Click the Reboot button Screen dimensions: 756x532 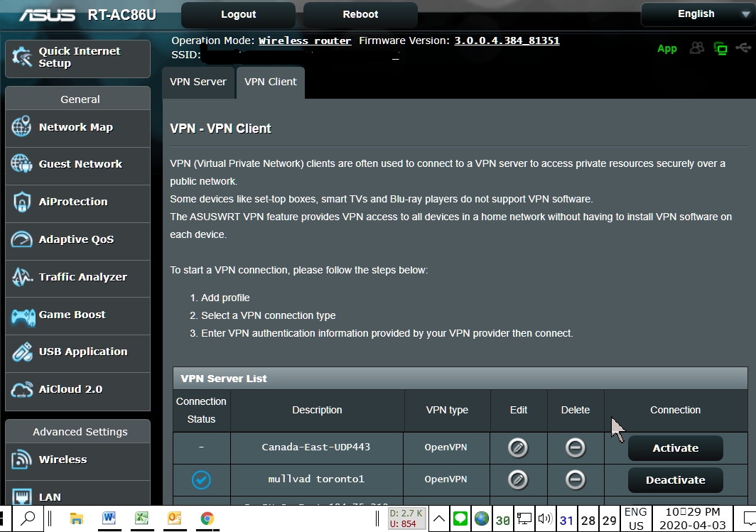coord(360,14)
